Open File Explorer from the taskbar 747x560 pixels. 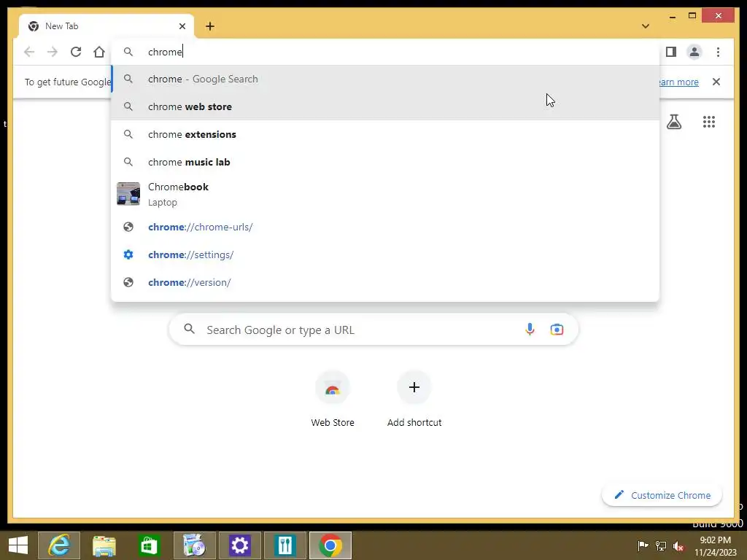click(104, 545)
